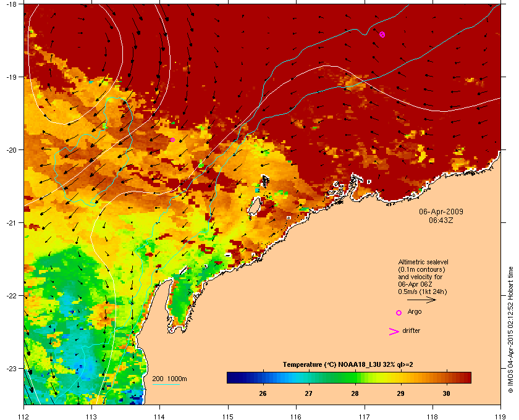Click the '-21' latitude axis label
Viewport: 519px width, 420px height.
pyautogui.click(x=13, y=223)
